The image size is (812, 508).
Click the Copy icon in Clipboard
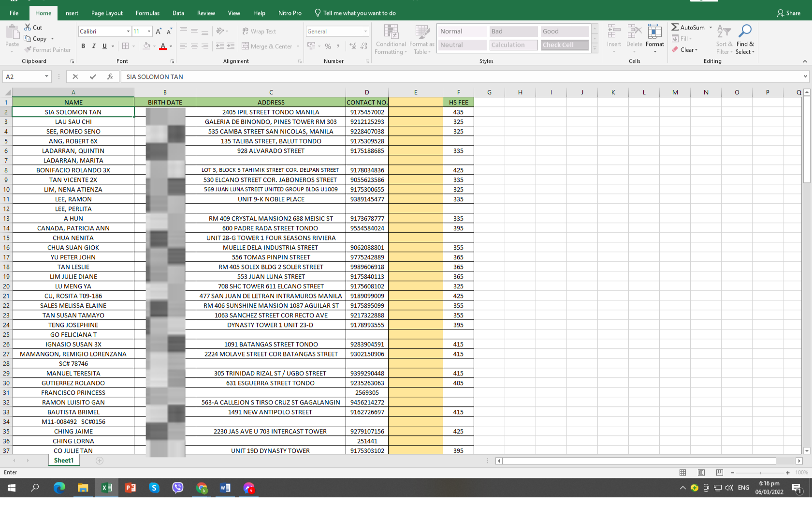pyautogui.click(x=28, y=39)
